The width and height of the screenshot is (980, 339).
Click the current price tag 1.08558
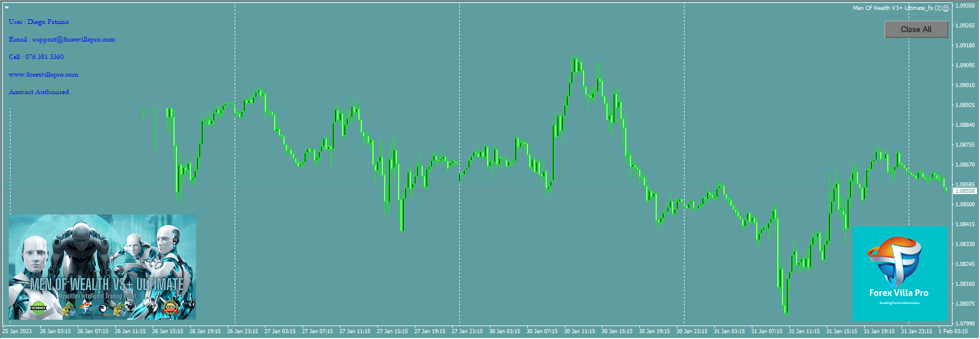[965, 191]
